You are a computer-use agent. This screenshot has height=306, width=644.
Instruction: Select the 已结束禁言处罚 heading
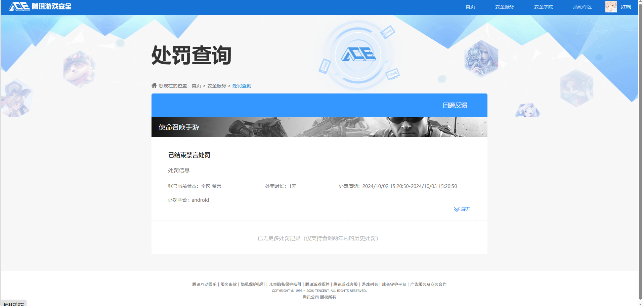[189, 155]
